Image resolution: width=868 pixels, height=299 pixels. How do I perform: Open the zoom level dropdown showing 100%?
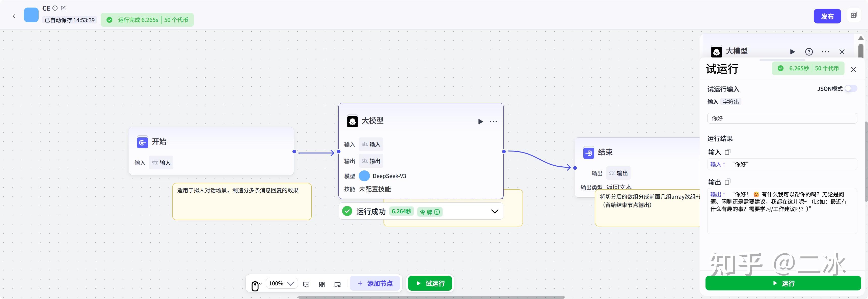(x=282, y=283)
